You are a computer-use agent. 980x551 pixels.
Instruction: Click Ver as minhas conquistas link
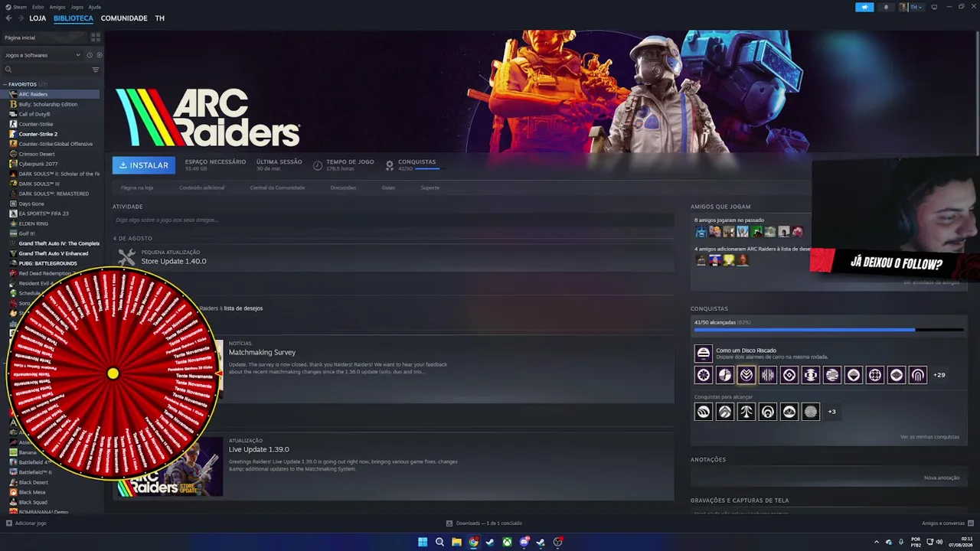tap(929, 437)
